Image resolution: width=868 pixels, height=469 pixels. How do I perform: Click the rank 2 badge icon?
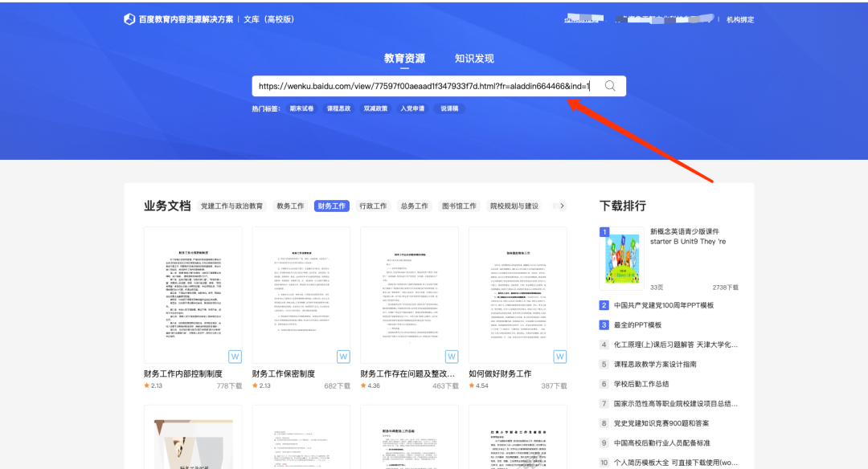tap(604, 305)
